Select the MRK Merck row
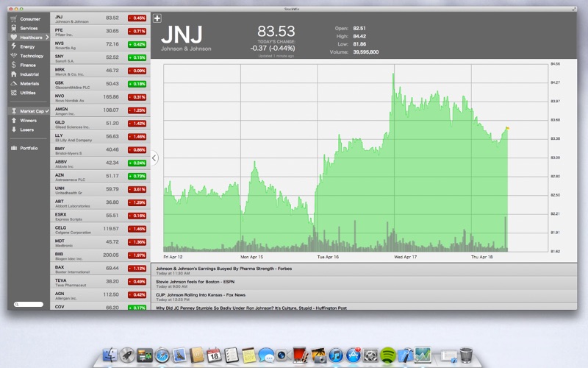588x368 pixels. point(100,71)
